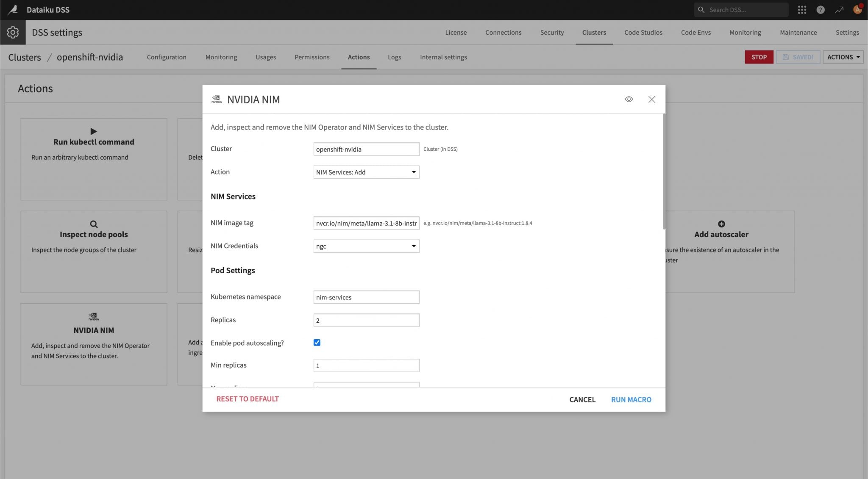Click RESET TO DEFAULT link

248,399
